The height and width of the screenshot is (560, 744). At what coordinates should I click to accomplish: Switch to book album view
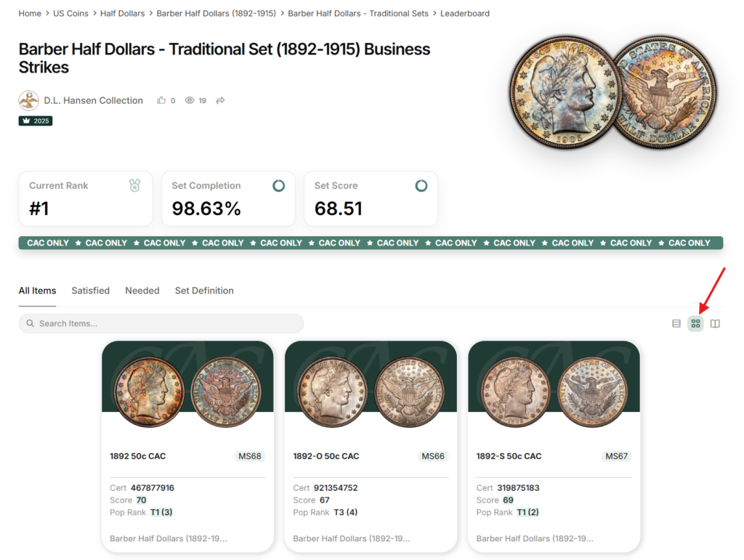tap(715, 324)
